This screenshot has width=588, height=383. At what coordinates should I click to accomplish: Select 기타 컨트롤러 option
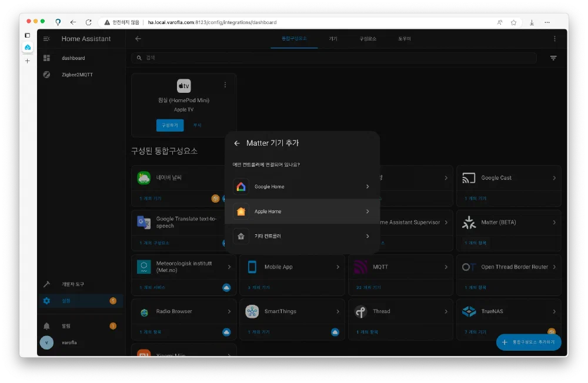click(x=302, y=236)
